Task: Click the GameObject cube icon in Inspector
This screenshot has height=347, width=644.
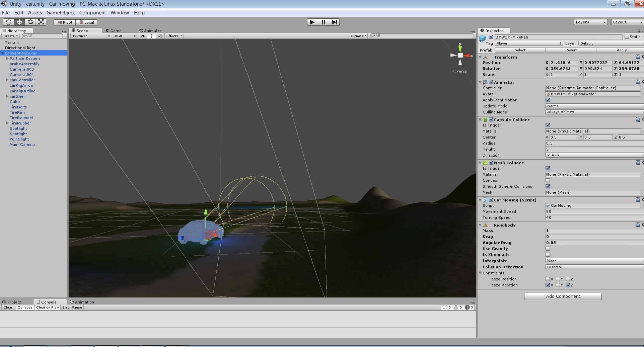Action: [482, 38]
